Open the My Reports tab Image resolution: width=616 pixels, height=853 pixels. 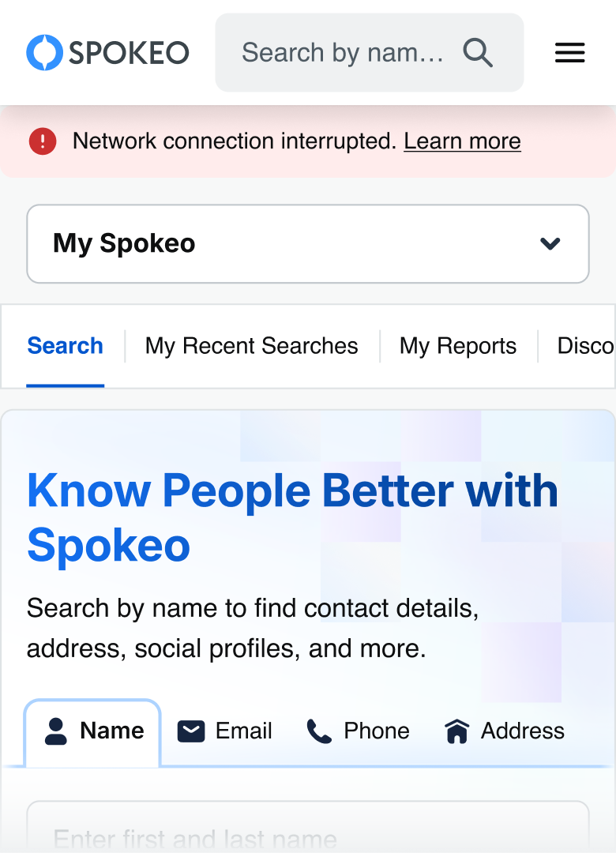458,346
